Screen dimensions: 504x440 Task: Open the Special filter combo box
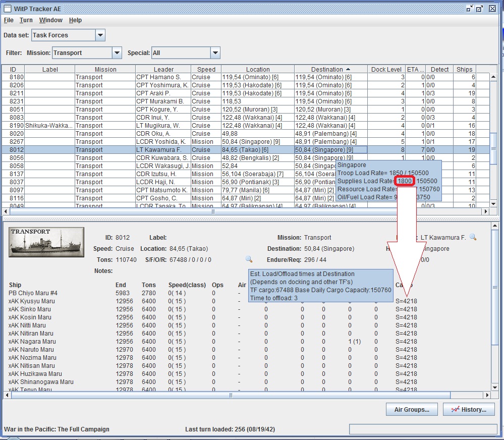tap(215, 53)
